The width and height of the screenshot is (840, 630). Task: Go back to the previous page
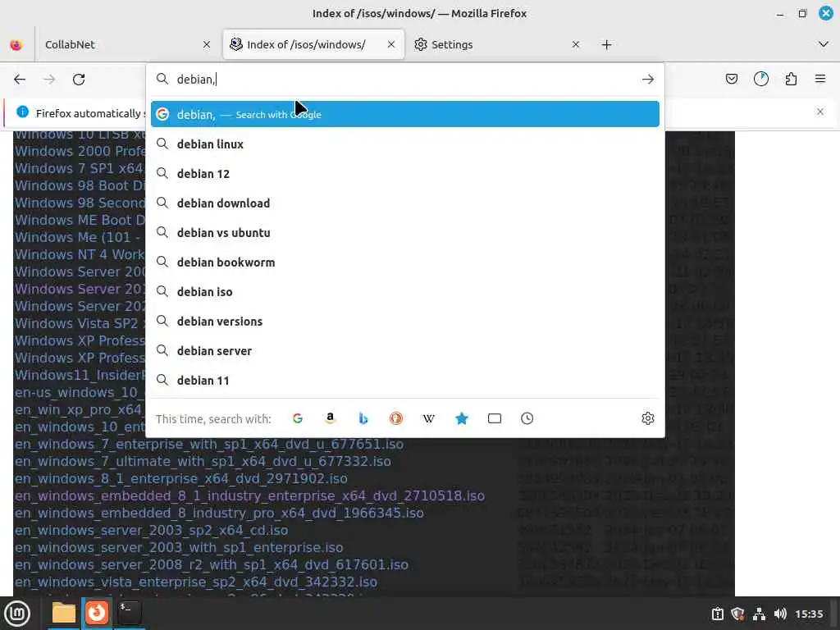(20, 80)
